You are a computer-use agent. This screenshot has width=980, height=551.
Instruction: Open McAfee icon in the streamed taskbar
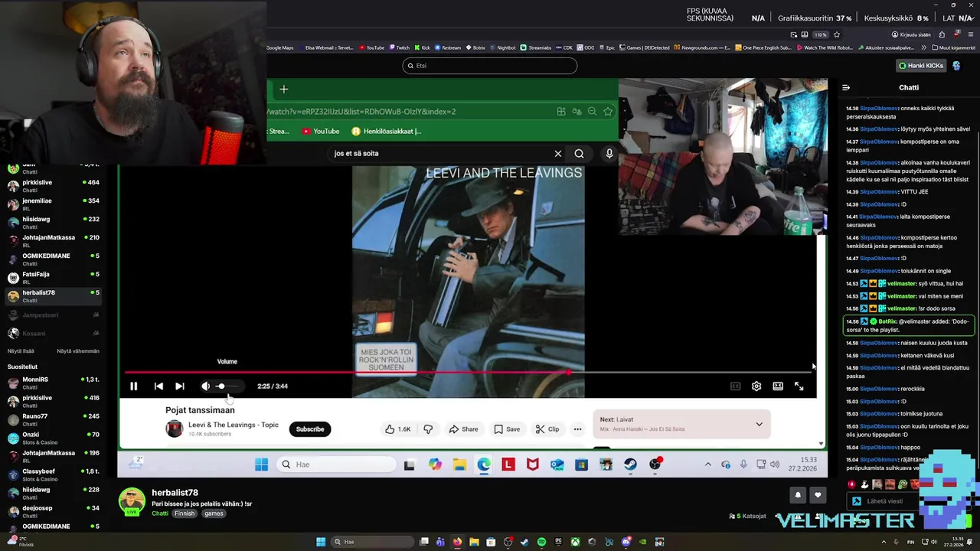pyautogui.click(x=533, y=465)
